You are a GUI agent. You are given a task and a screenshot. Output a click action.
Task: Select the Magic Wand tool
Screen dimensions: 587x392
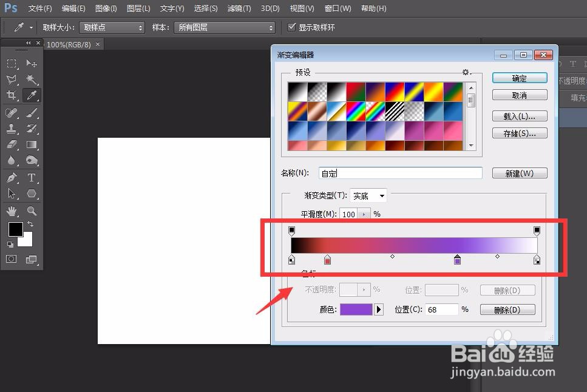(32, 79)
